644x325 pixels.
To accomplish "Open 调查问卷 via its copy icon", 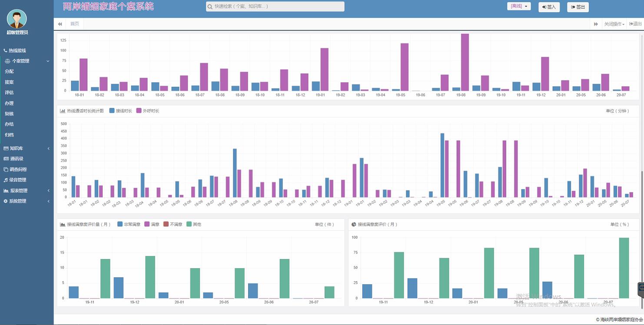I will [x=6, y=170].
